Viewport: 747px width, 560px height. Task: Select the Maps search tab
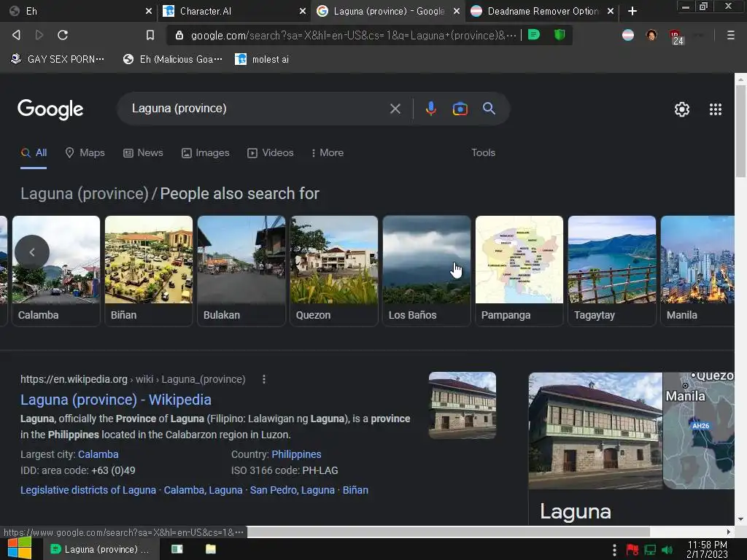85,153
